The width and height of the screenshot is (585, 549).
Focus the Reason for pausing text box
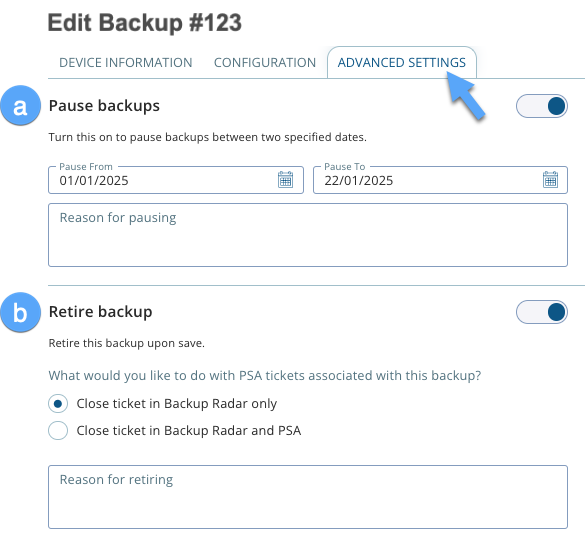point(308,235)
